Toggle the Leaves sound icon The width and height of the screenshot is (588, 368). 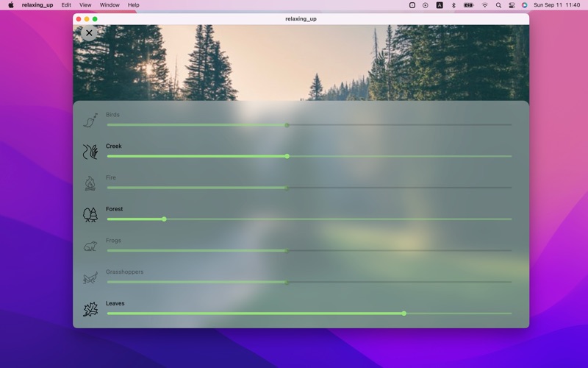[x=90, y=309]
